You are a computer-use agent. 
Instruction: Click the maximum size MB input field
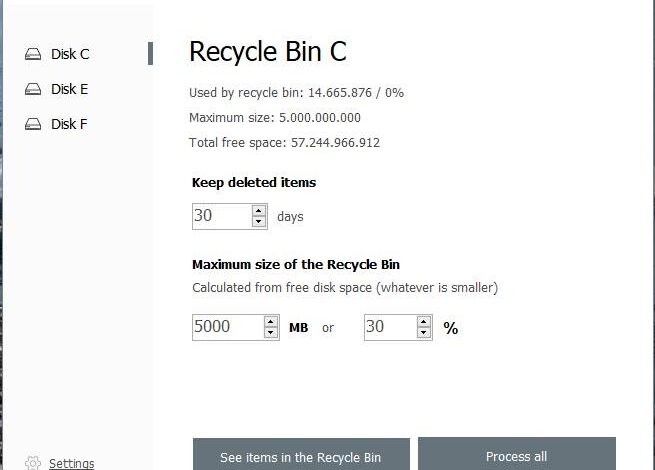coord(226,327)
